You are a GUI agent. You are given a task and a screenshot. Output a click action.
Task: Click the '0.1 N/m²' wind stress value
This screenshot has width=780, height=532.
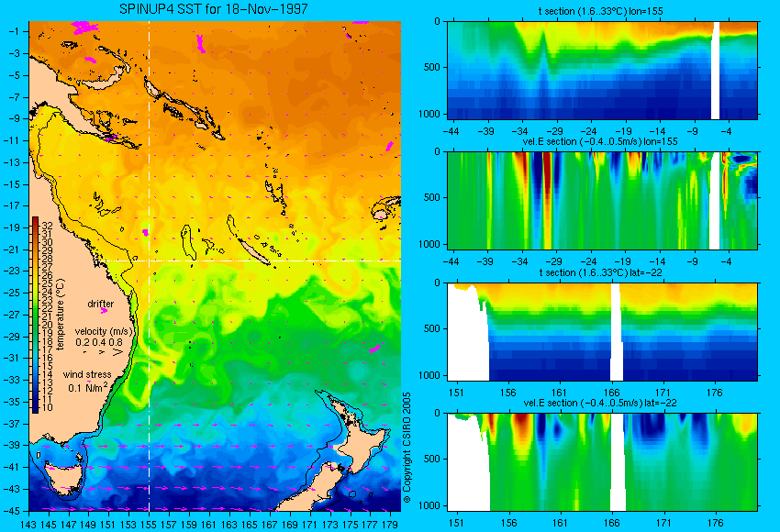[x=87, y=387]
